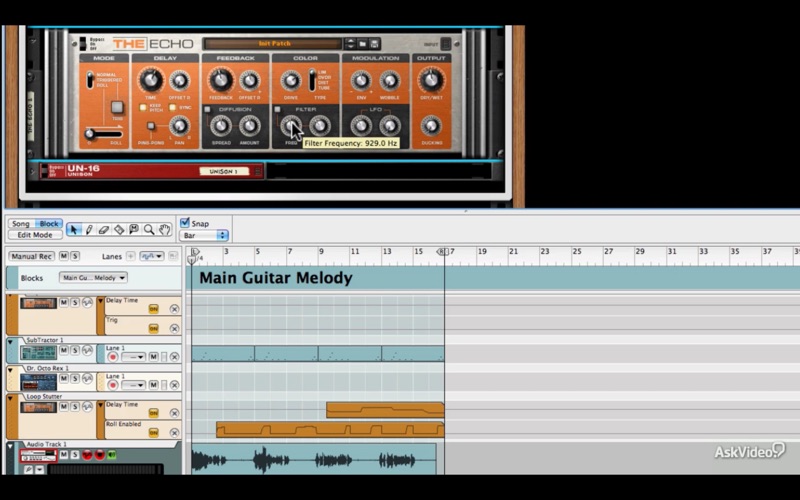The width and height of the screenshot is (800, 500).
Task: Click the green monitor button on Audio Track 1
Action: click(x=111, y=455)
